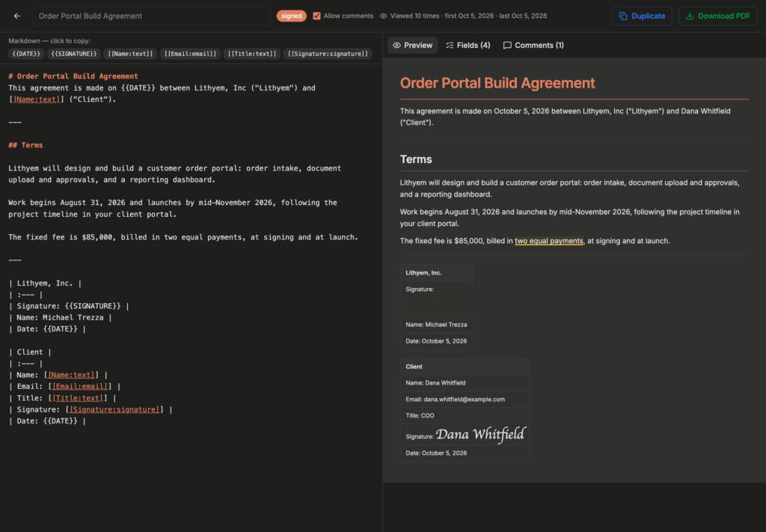Click Dana Whitfield signature image in preview
Image resolution: width=766 pixels, height=532 pixels.
point(480,434)
